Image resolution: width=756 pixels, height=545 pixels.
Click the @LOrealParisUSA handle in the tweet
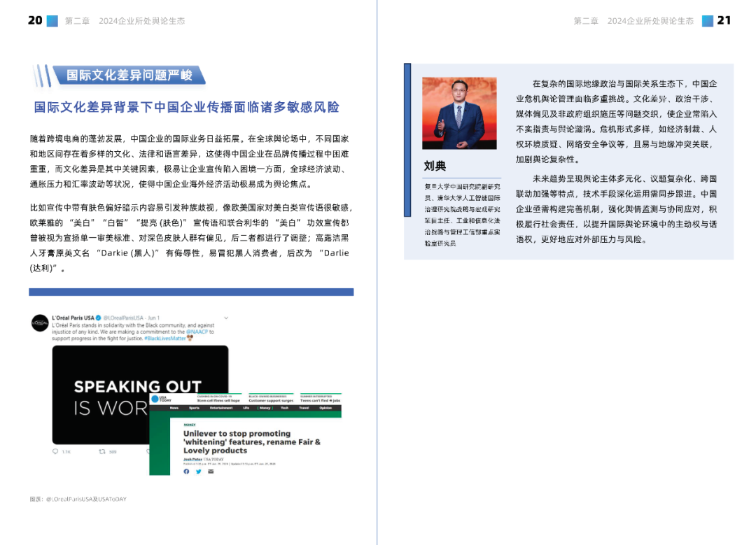(x=123, y=318)
